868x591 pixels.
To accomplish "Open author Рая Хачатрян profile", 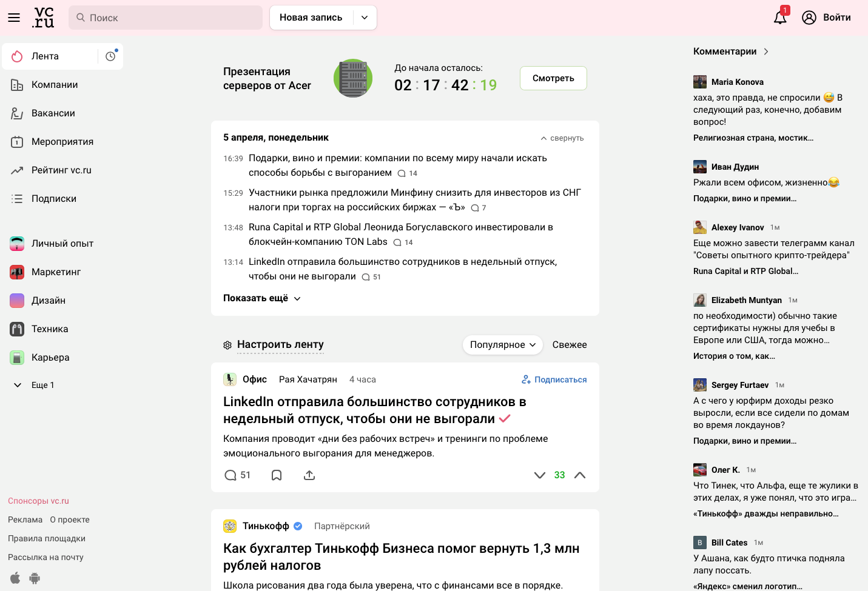I will (x=308, y=379).
